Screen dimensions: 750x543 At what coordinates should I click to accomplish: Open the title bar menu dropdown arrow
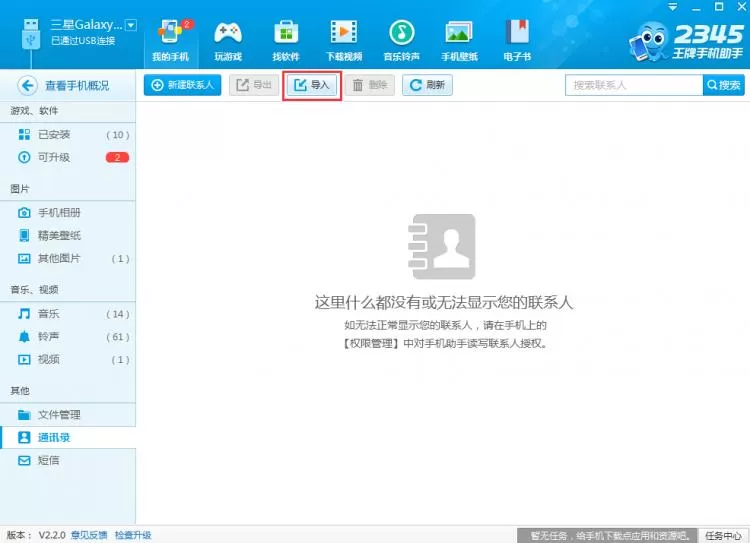[x=673, y=7]
